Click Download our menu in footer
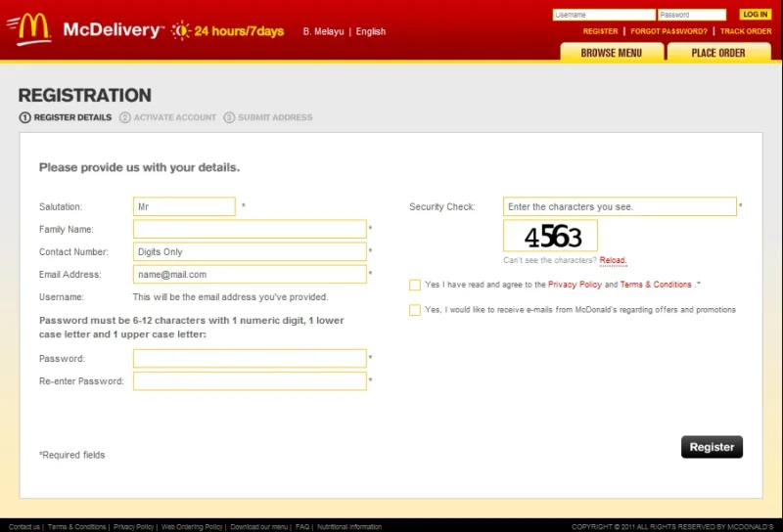This screenshot has height=532, width=783. [x=258, y=526]
